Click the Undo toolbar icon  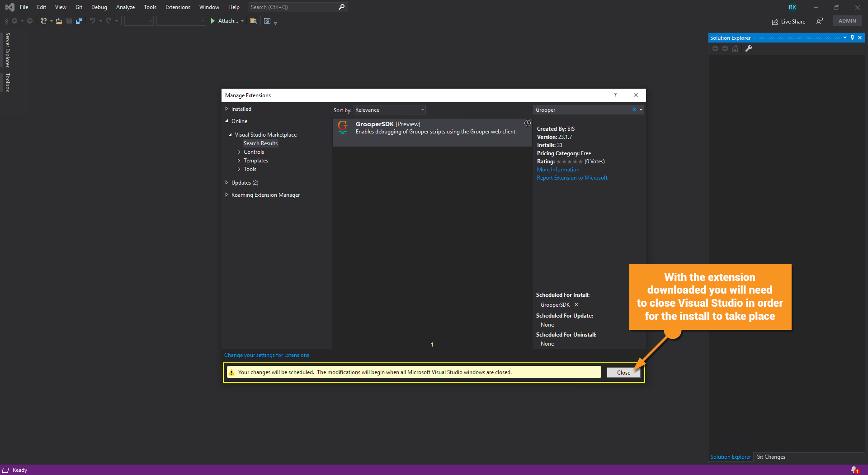(x=93, y=21)
